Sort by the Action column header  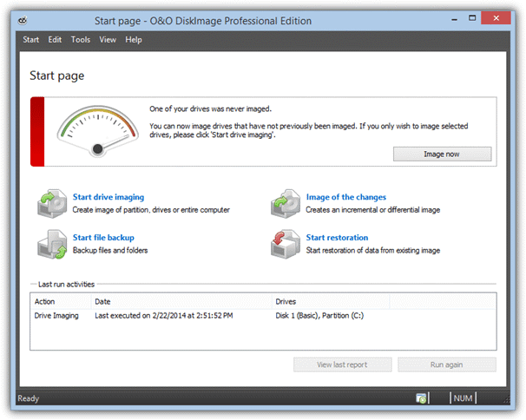(61, 302)
